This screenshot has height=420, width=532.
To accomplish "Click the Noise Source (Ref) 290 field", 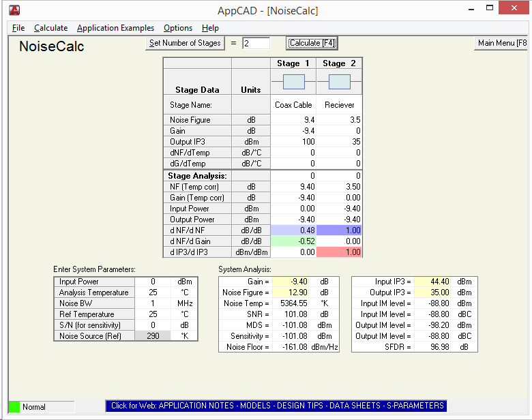I will point(152,336).
